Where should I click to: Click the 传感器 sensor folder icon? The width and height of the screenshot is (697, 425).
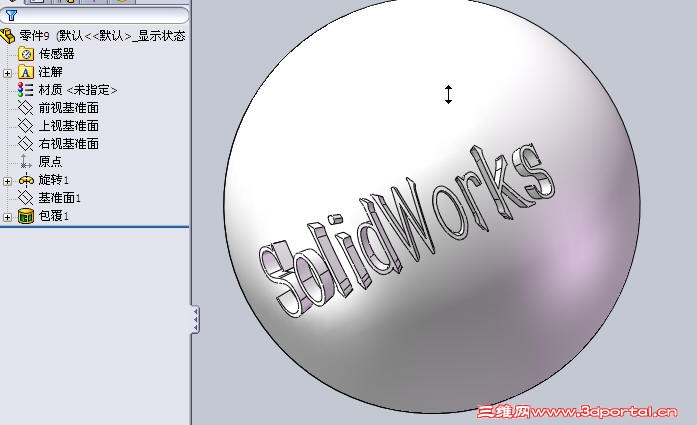26,54
